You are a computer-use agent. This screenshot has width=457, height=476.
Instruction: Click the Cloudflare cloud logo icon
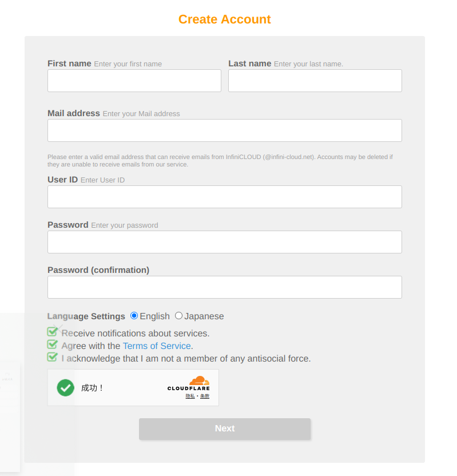point(200,382)
